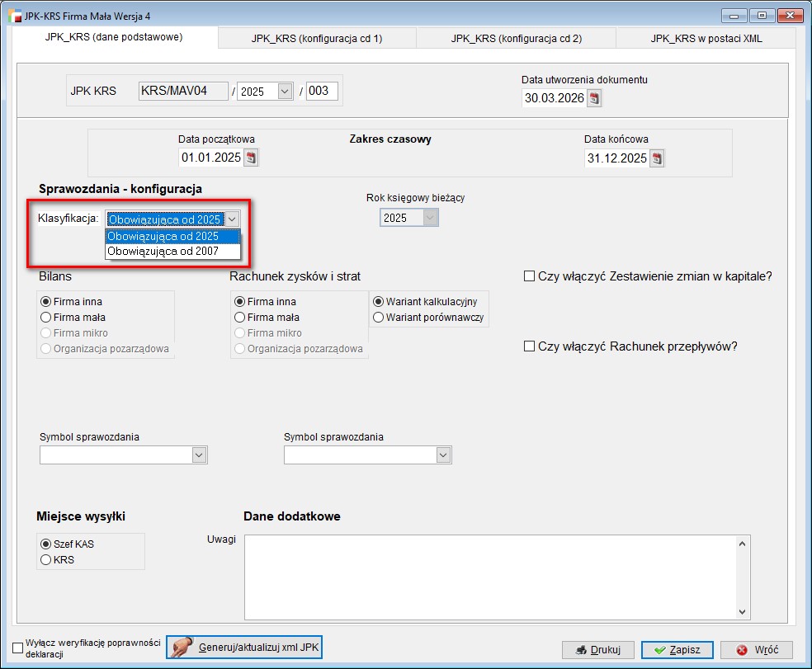Image resolution: width=812 pixels, height=669 pixels.
Task: Expand the JPK KRS year dropdown
Action: pyautogui.click(x=285, y=92)
